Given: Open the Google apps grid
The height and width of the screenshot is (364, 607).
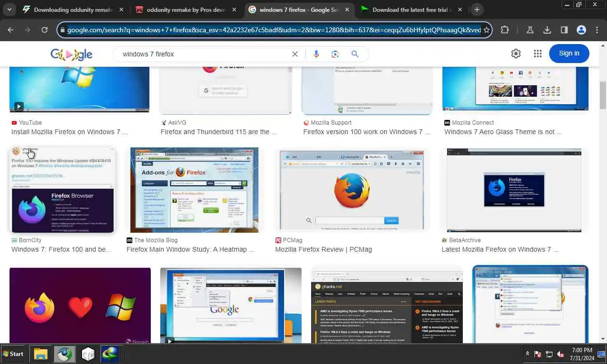Looking at the screenshot, I should tap(537, 54).
